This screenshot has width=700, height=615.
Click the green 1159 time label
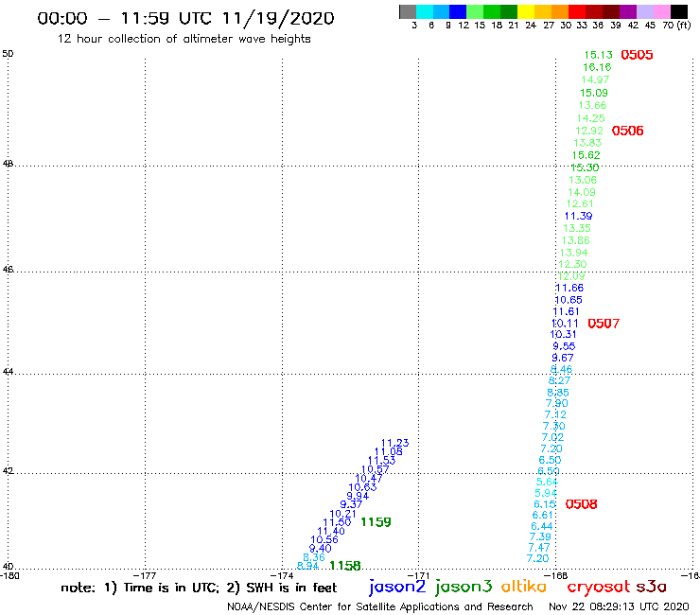(x=376, y=521)
